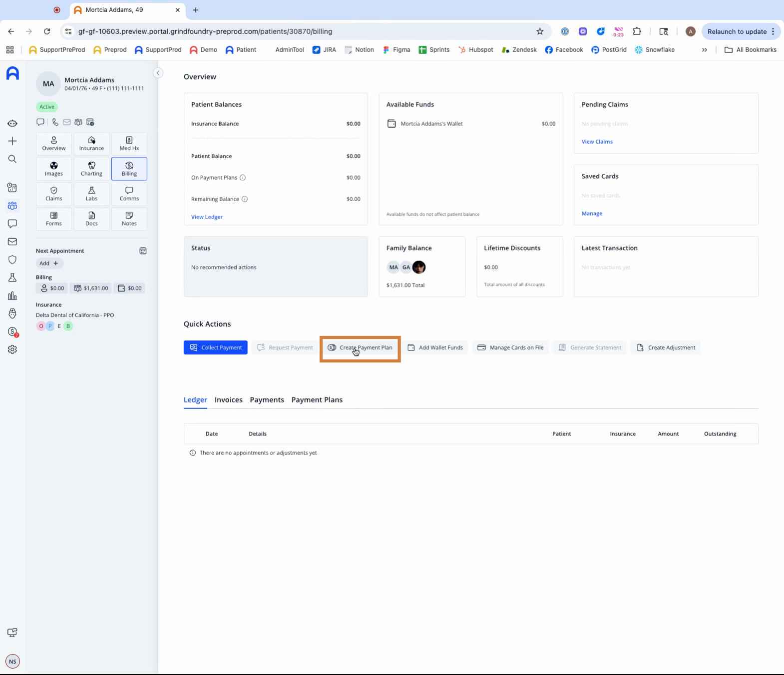Viewport: 784px width, 675px height.
Task: Click the browser address bar URL
Action: coord(205,31)
